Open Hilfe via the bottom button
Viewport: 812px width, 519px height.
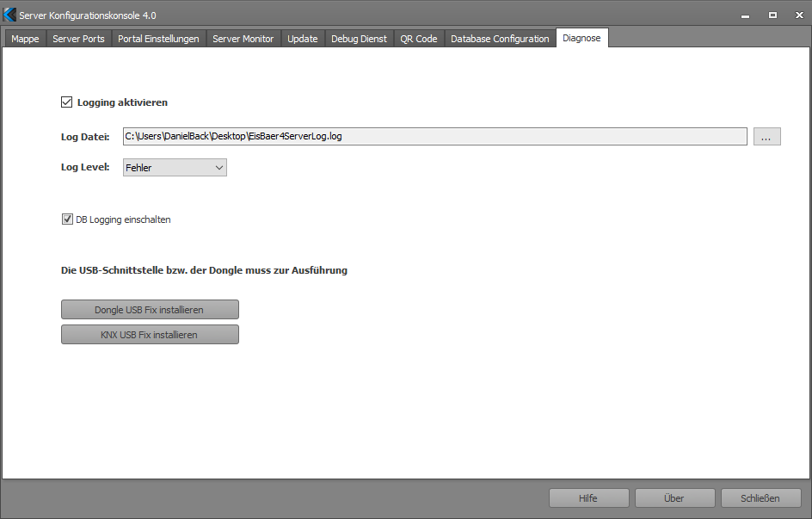[589, 497]
